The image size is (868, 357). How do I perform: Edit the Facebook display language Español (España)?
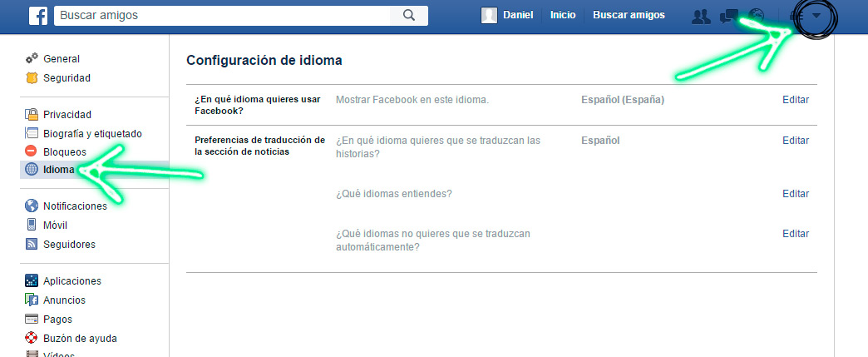(x=796, y=100)
